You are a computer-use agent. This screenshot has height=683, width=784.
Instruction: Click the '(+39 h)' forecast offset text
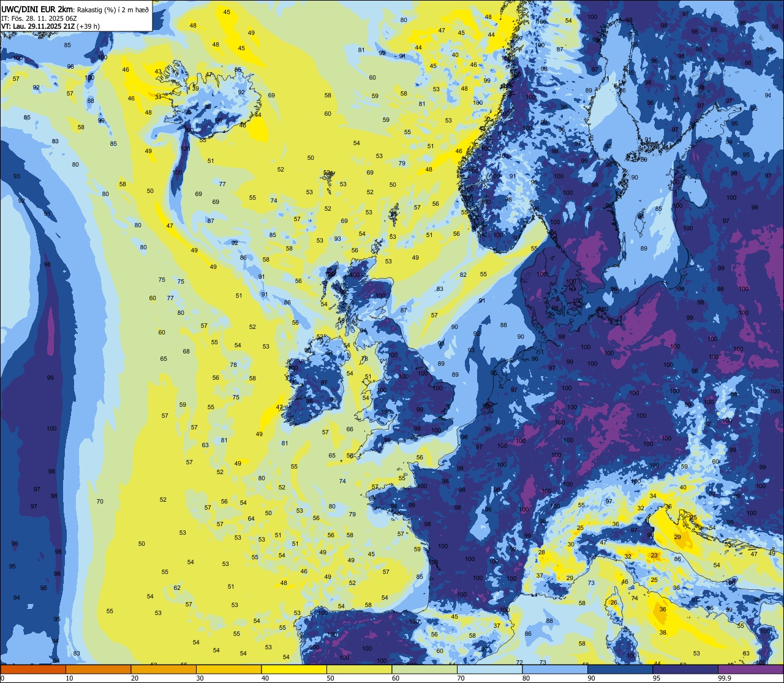click(88, 26)
